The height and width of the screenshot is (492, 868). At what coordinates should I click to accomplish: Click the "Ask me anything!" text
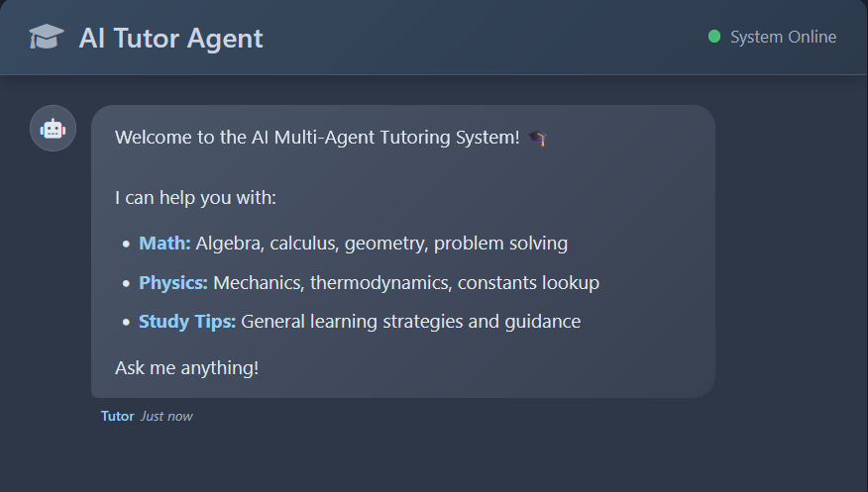(186, 368)
